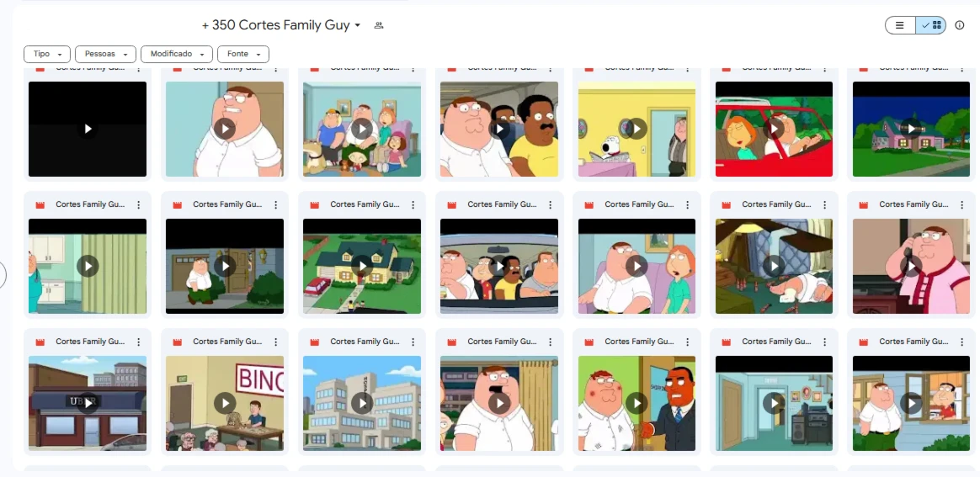Expand the Tipo filter dropdown
This screenshot has height=477, width=980.
tap(47, 55)
